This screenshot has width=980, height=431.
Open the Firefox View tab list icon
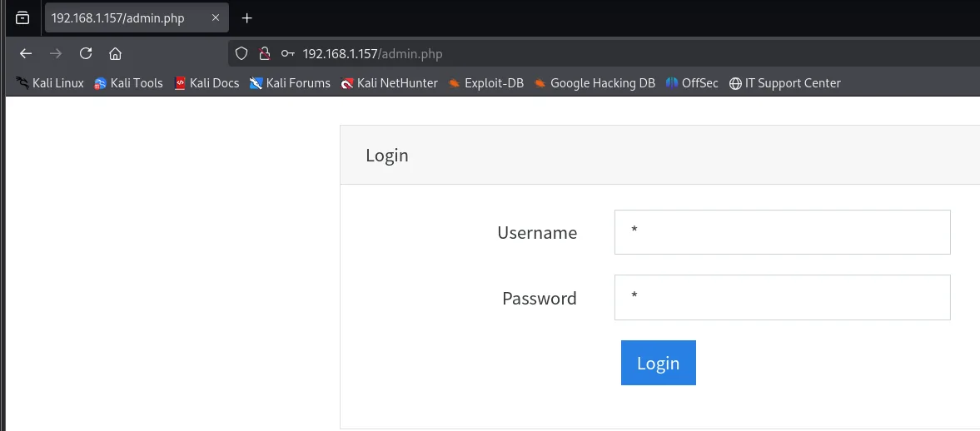[22, 18]
